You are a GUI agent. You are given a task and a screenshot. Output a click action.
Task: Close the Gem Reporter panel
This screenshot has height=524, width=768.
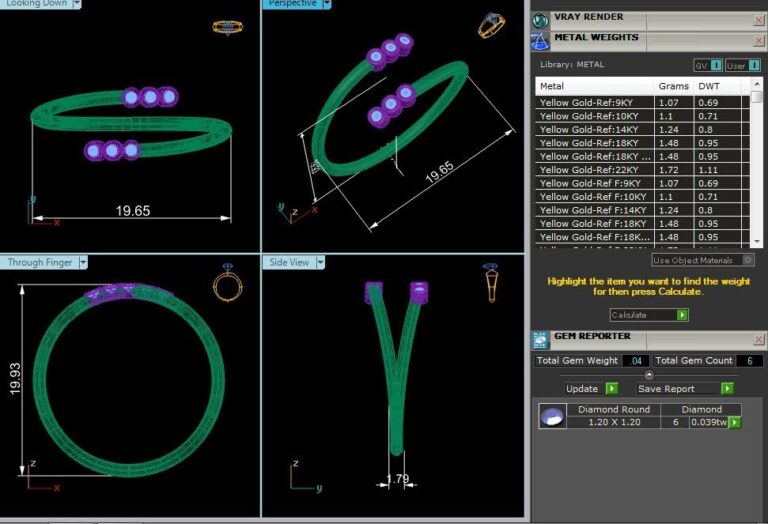pos(759,339)
